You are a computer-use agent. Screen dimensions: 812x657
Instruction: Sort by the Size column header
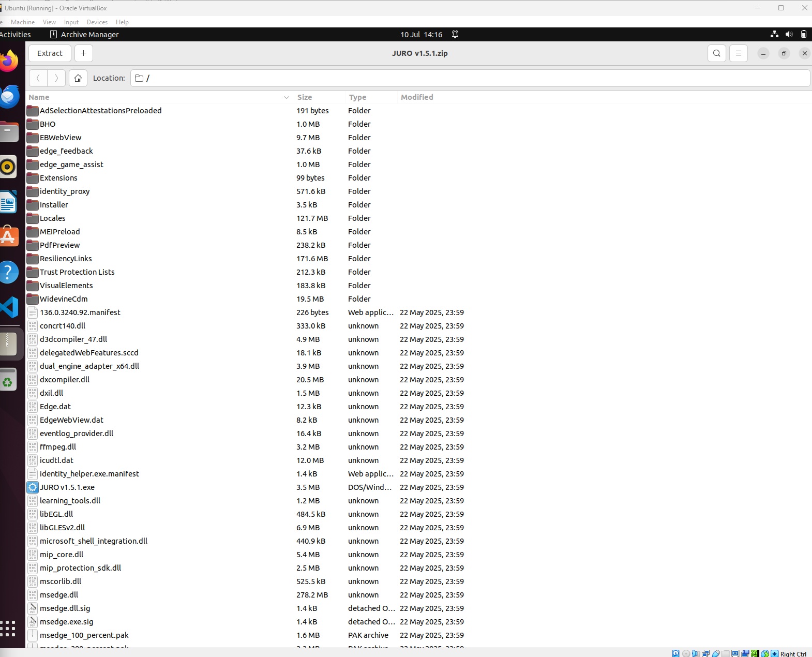pyautogui.click(x=320, y=97)
